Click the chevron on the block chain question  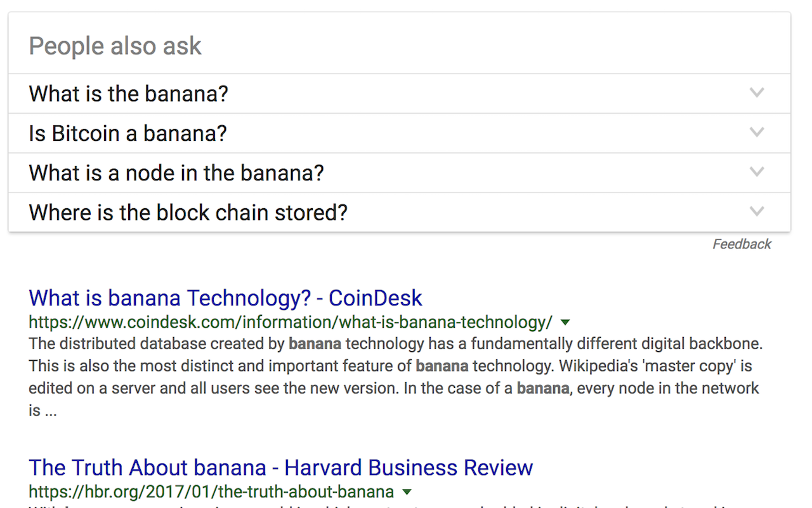(x=757, y=211)
